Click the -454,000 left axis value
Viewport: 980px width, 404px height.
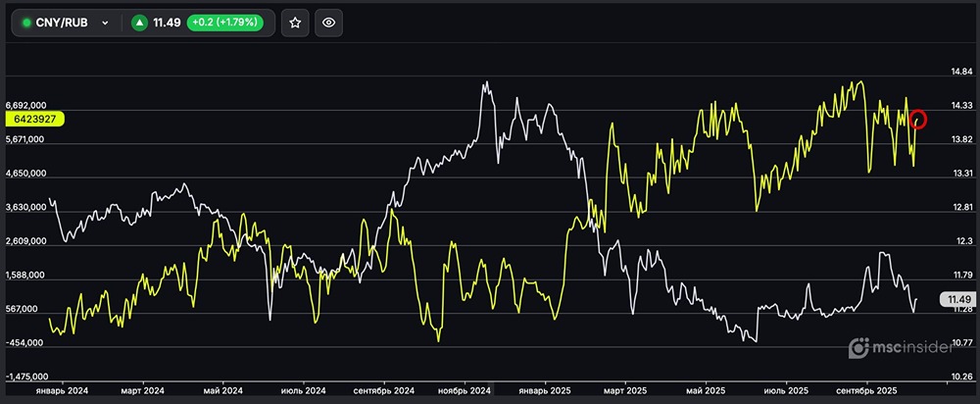25,342
